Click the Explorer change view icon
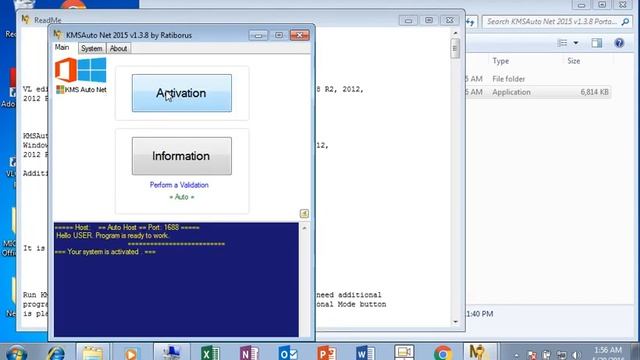 click(x=562, y=43)
